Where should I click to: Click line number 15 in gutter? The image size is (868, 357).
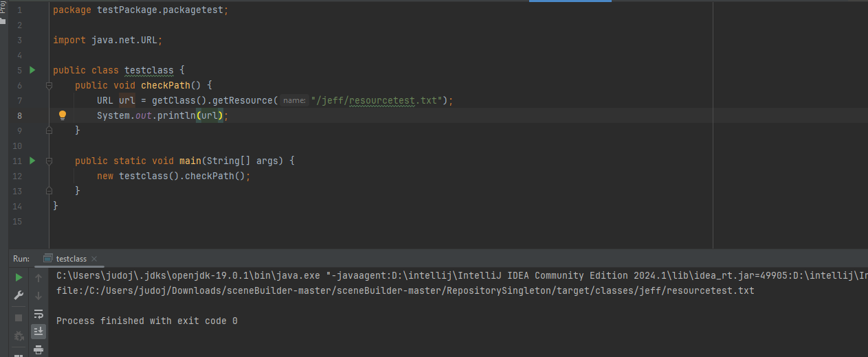click(18, 221)
